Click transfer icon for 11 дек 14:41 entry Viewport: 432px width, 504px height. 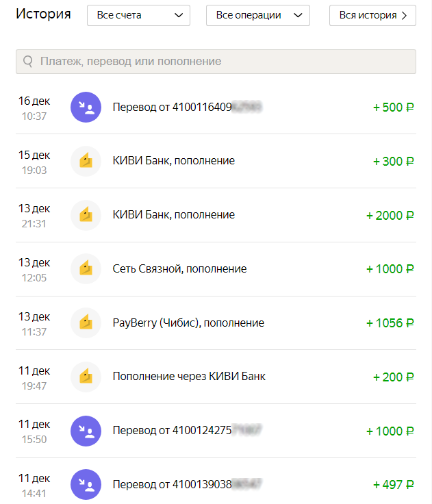coord(86,484)
